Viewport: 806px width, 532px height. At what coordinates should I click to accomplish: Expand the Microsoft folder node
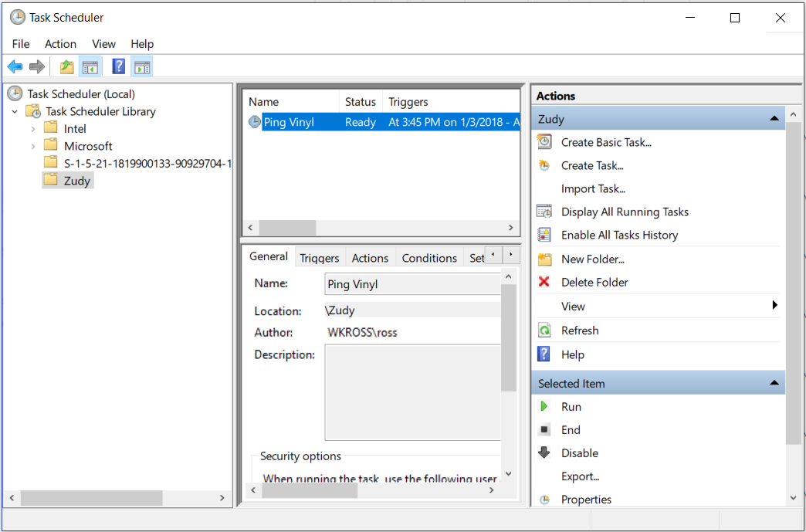[33, 146]
